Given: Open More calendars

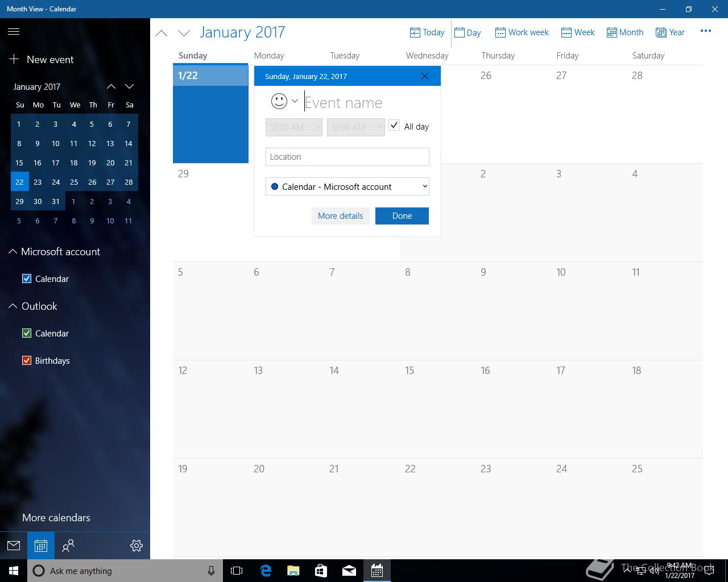Looking at the screenshot, I should point(56,518).
